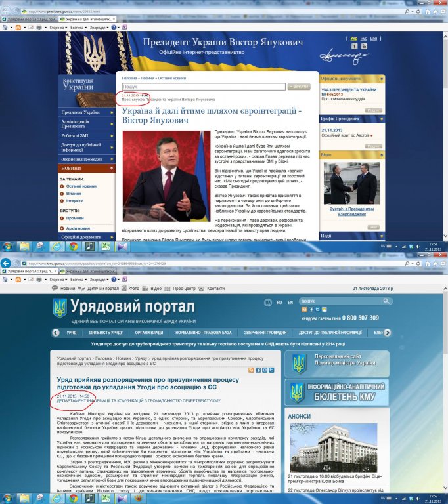Collapse the Відео panel arrow on president site

[382, 156]
